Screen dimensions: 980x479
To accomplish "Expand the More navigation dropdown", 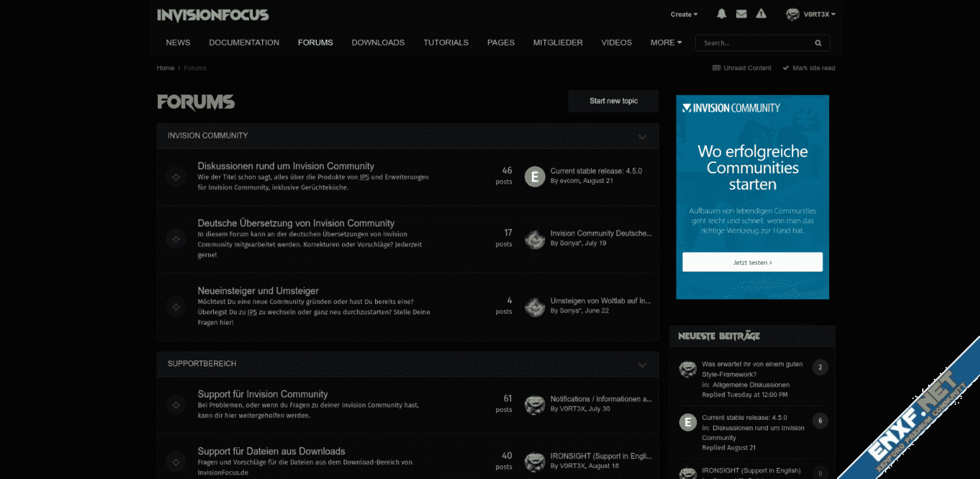I will tap(666, 43).
